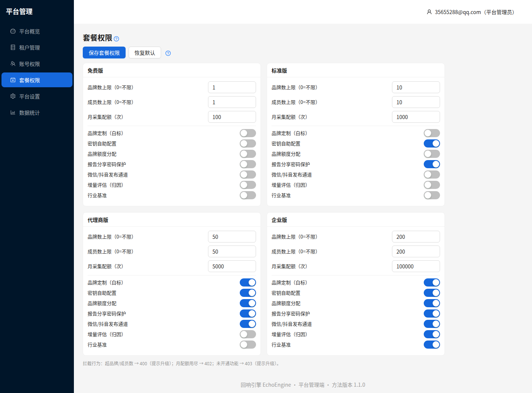532x393 pixels.
Task: Click the 租户管理 icon in sidebar
Action: (13, 48)
